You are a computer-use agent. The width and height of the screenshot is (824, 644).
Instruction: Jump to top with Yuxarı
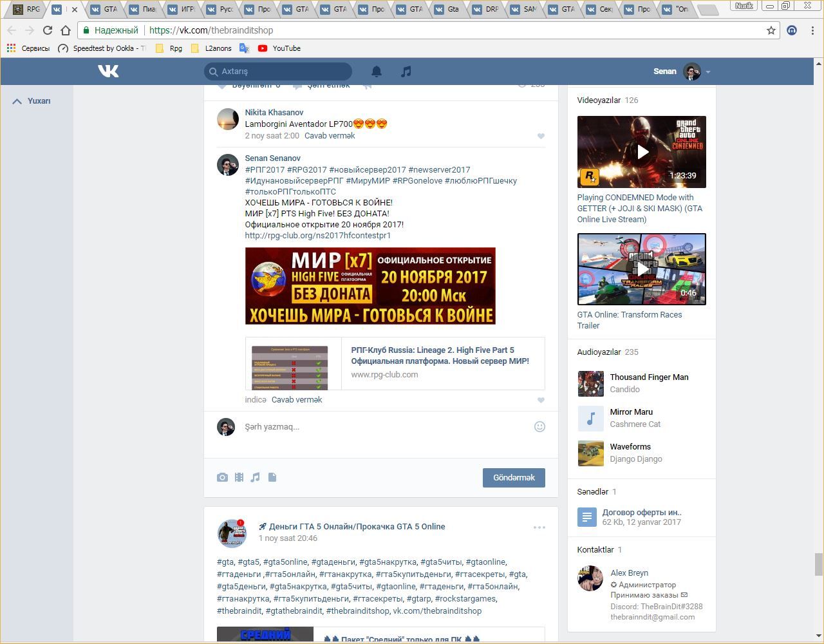[31, 101]
